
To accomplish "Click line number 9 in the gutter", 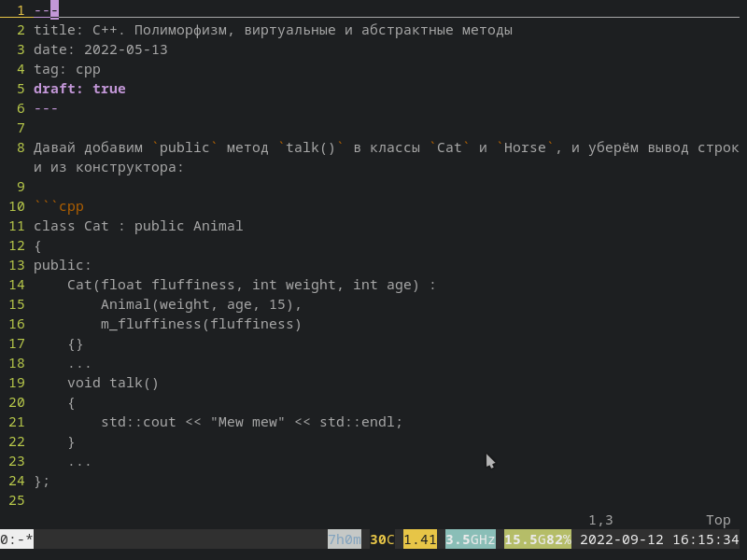I will [21, 187].
